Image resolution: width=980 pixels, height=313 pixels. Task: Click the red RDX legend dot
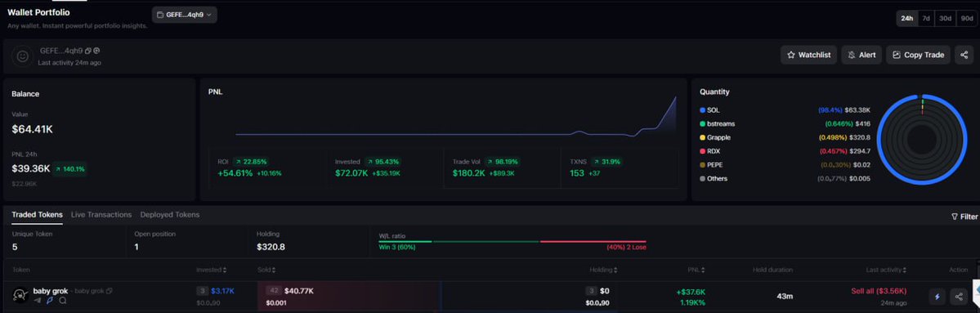tap(702, 151)
